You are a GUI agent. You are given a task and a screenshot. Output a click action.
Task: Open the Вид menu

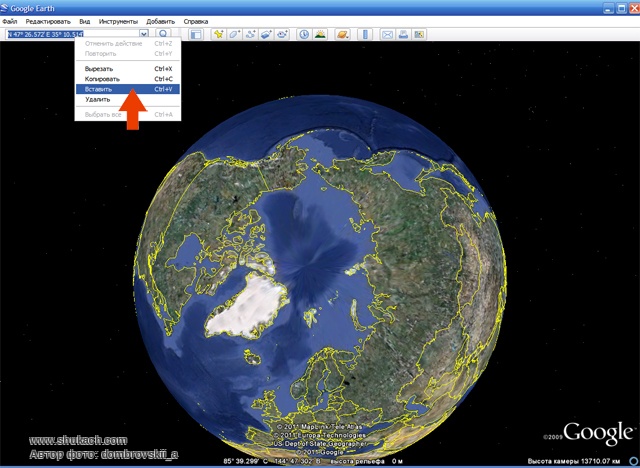[84, 22]
